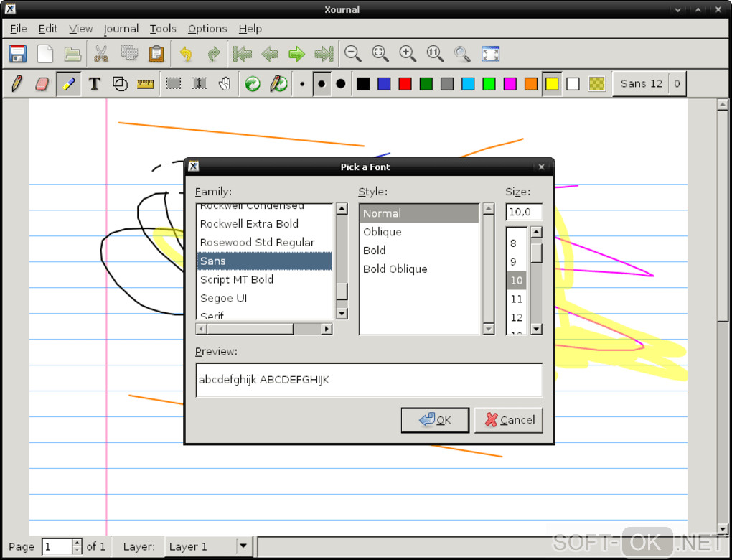Pick the magenta color swatch

(x=510, y=84)
